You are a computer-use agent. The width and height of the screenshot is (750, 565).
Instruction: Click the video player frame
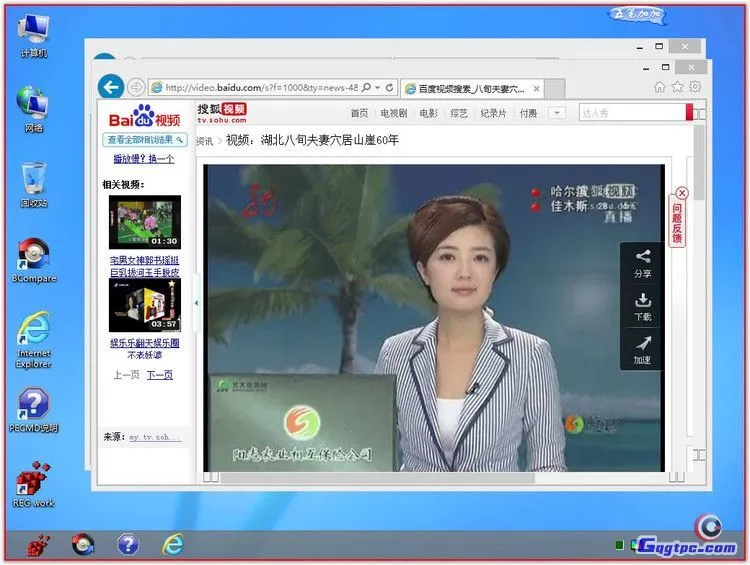(x=434, y=318)
